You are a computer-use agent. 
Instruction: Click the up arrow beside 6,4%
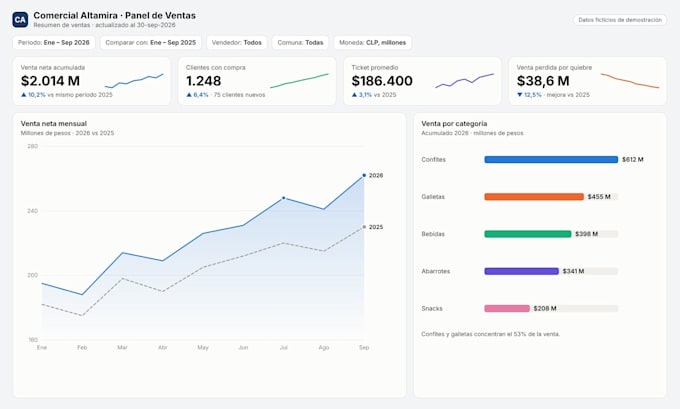(189, 95)
